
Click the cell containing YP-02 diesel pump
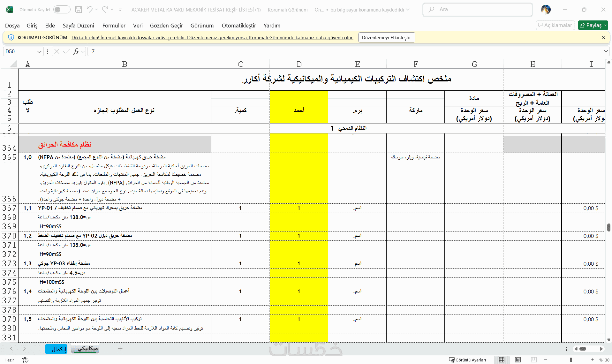pyautogui.click(x=124, y=236)
